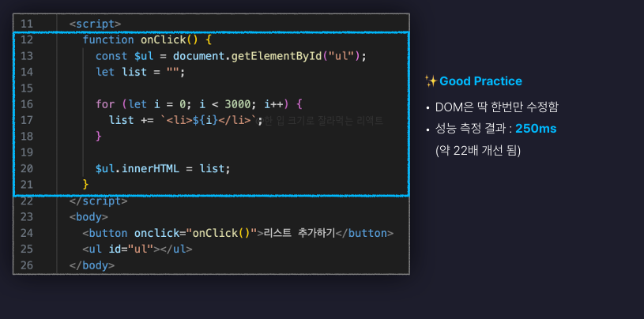The width and height of the screenshot is (644, 319).
Task: Click the yellow closing brace on line 21
Action: tap(85, 184)
